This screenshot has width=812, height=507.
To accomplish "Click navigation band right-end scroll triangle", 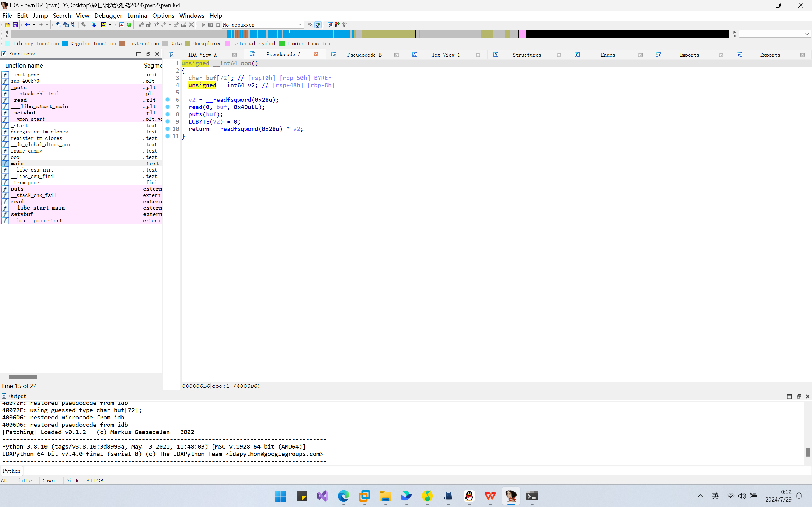I will tap(734, 32).
